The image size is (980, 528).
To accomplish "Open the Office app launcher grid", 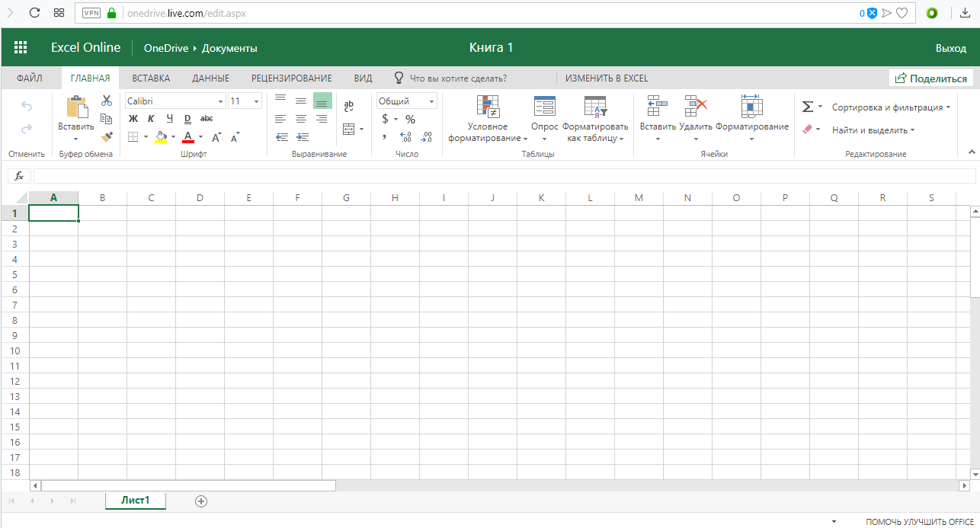I will pos(21,47).
